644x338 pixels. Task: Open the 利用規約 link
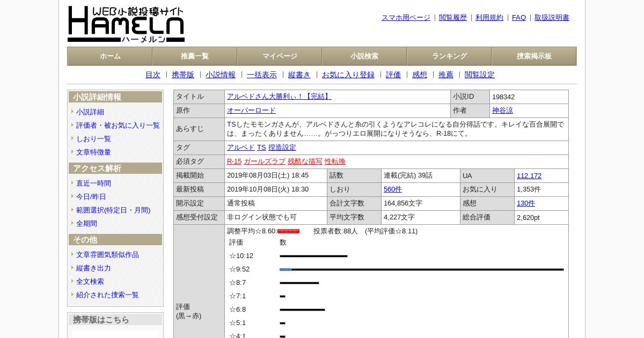point(489,18)
